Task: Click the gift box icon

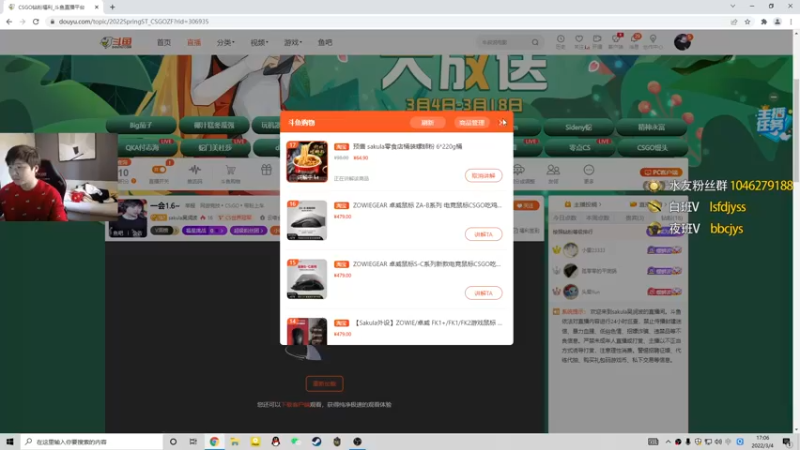Action: click(266, 170)
